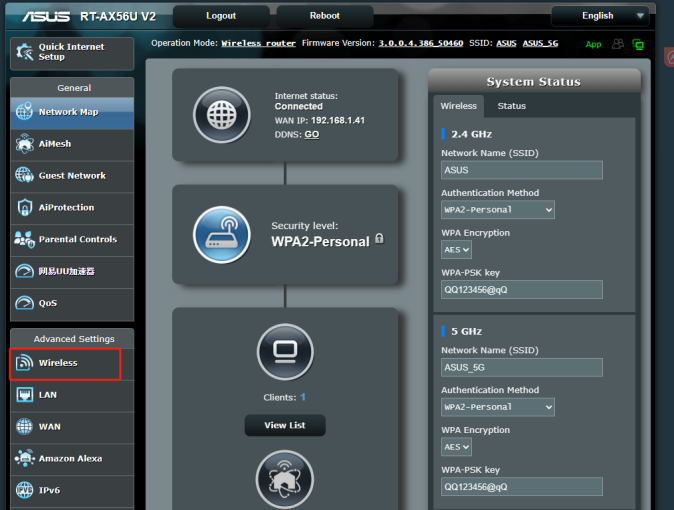Open 5 GHz Authentication Method dropdown

click(498, 407)
